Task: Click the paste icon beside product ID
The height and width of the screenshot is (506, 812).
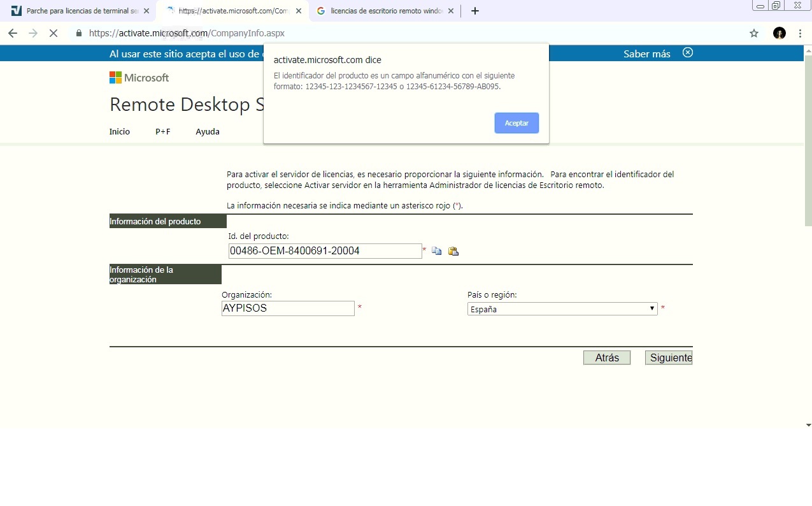Action: point(453,251)
